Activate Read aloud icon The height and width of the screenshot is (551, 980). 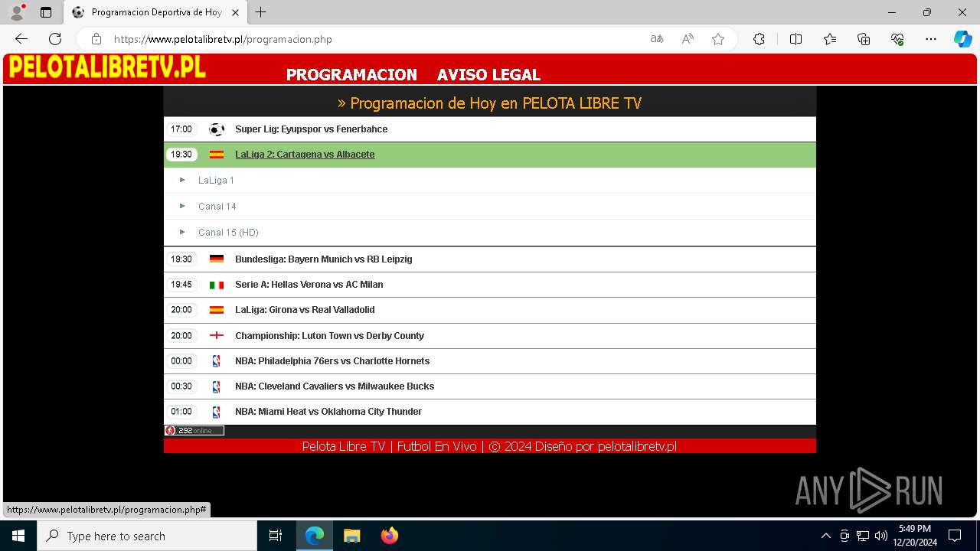688,39
